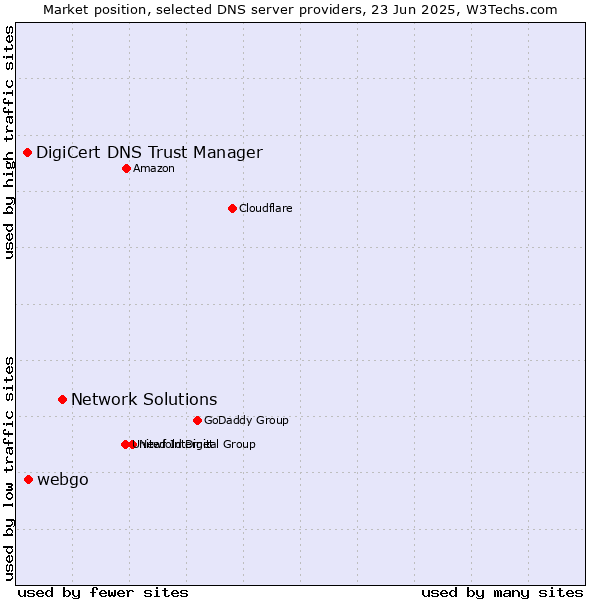
Task: Click the chart title mentioning W3Techs.com
Action: (300, 10)
